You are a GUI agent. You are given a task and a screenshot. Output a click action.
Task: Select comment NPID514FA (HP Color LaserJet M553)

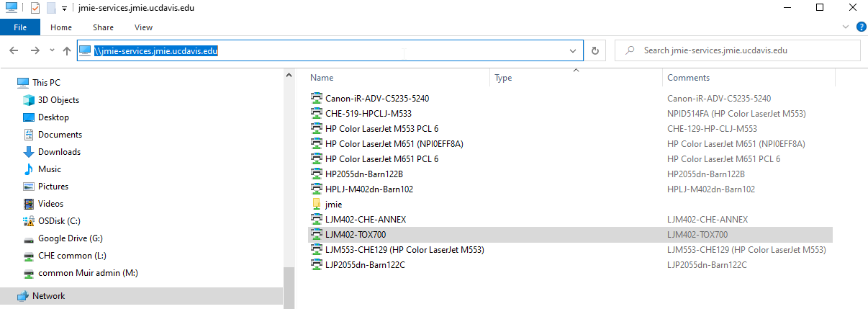click(736, 113)
